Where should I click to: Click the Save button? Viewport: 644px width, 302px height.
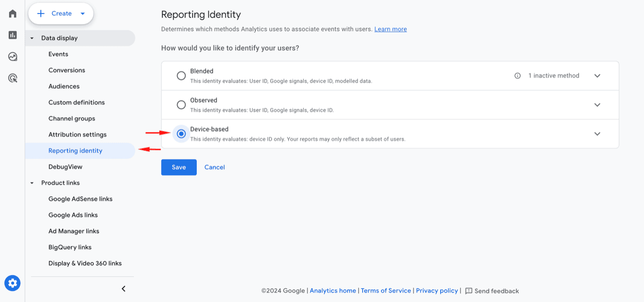point(179,167)
